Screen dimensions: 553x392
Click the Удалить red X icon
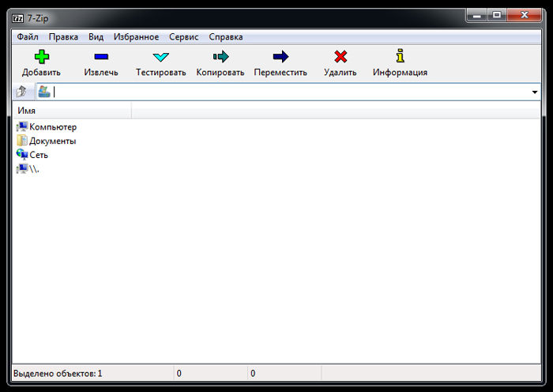[340, 56]
